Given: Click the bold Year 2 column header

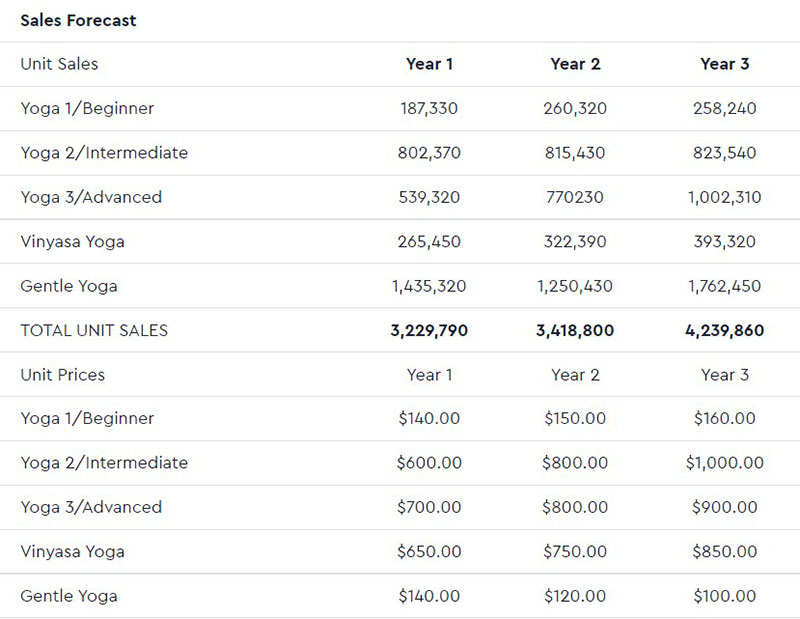Looking at the screenshot, I should coord(575,64).
